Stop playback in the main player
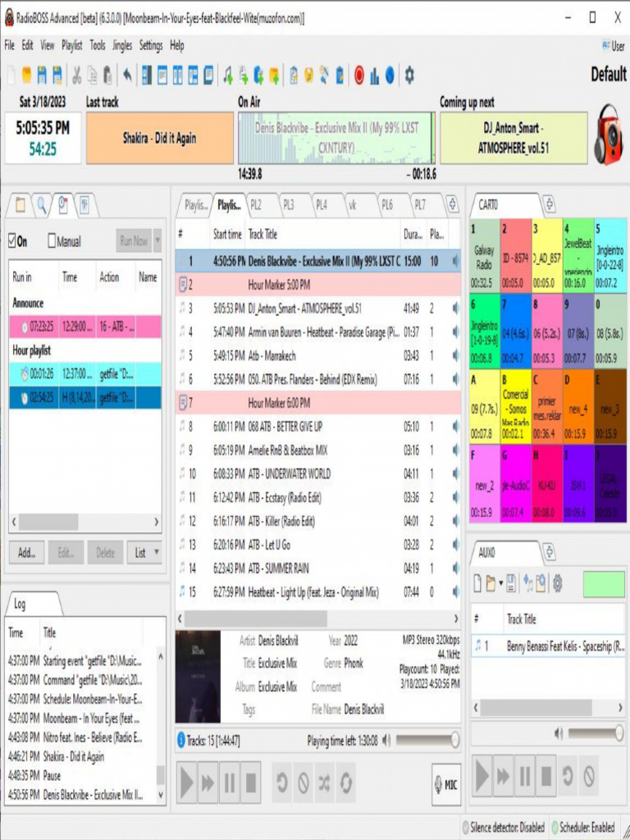 point(251,783)
